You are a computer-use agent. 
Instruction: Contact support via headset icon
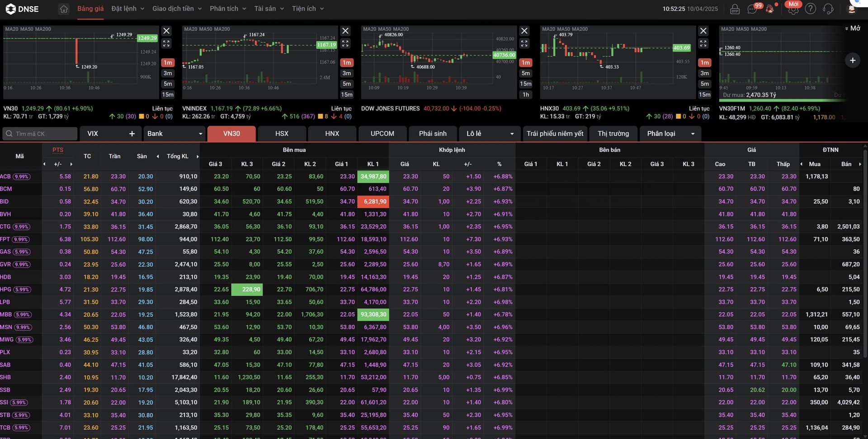click(828, 9)
